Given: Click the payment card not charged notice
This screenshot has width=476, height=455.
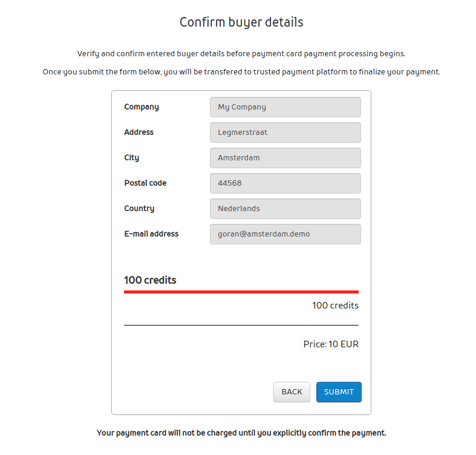Looking at the screenshot, I should pos(241,433).
